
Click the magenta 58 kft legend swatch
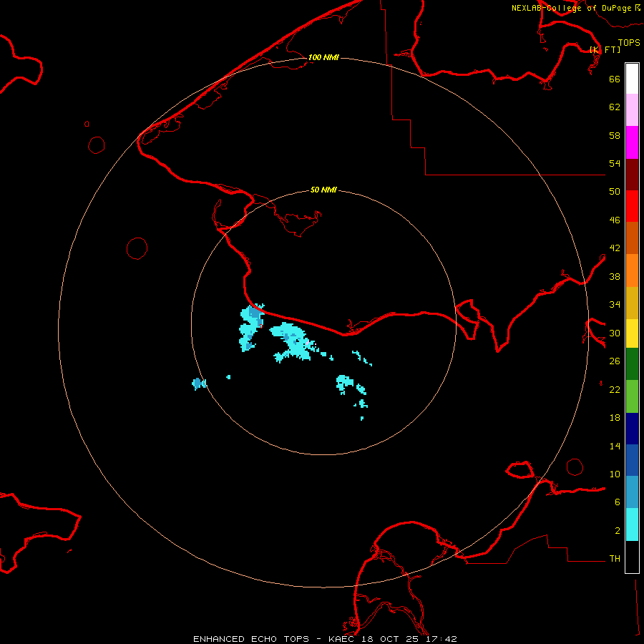pyautogui.click(x=632, y=142)
